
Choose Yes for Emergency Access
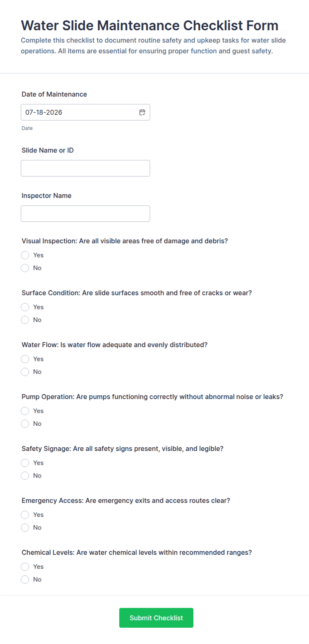click(25, 514)
